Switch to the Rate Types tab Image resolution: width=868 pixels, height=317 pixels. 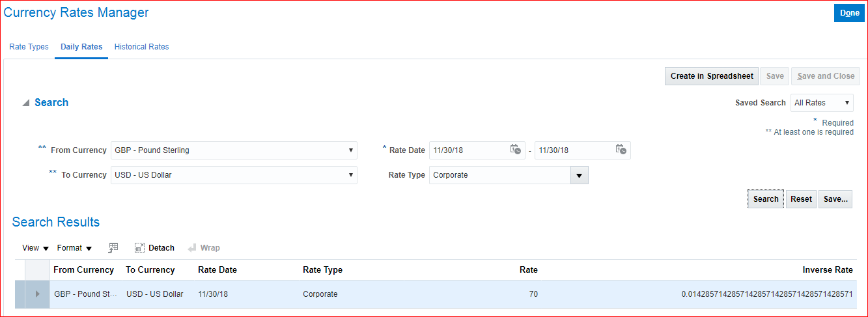29,47
